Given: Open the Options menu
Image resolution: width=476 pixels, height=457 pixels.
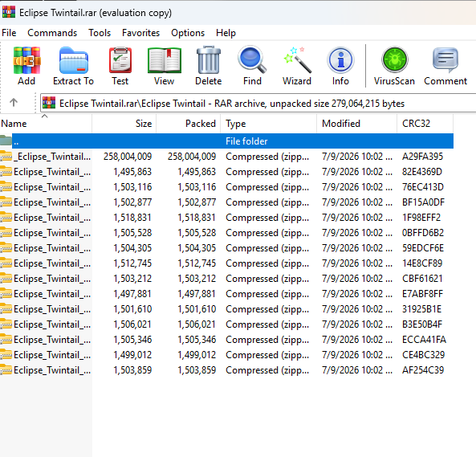Looking at the screenshot, I should coord(188,33).
